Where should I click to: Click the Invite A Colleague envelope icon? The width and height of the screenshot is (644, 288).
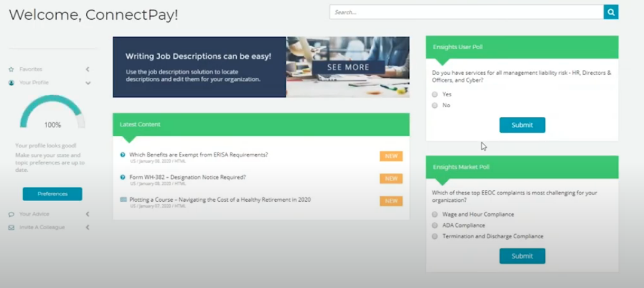point(11,228)
